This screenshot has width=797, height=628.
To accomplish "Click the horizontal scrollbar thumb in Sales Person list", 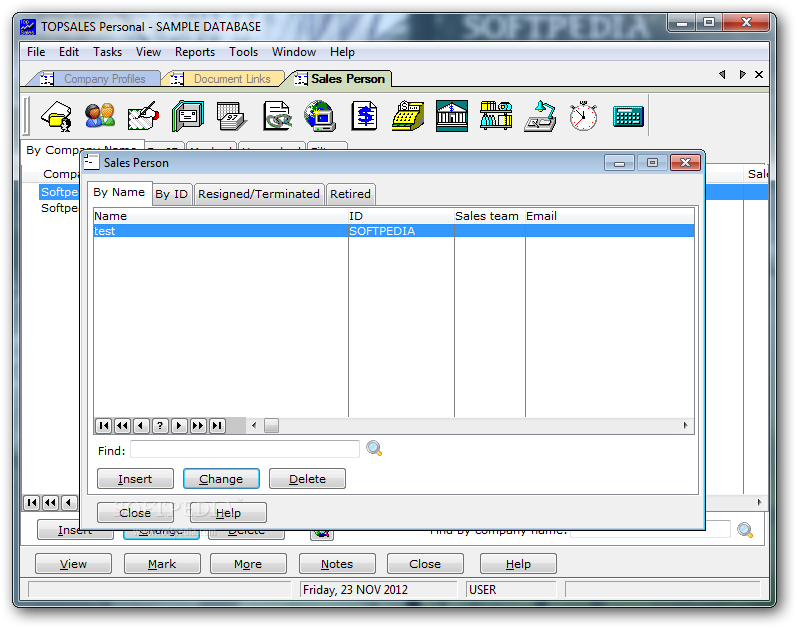I will (x=271, y=426).
